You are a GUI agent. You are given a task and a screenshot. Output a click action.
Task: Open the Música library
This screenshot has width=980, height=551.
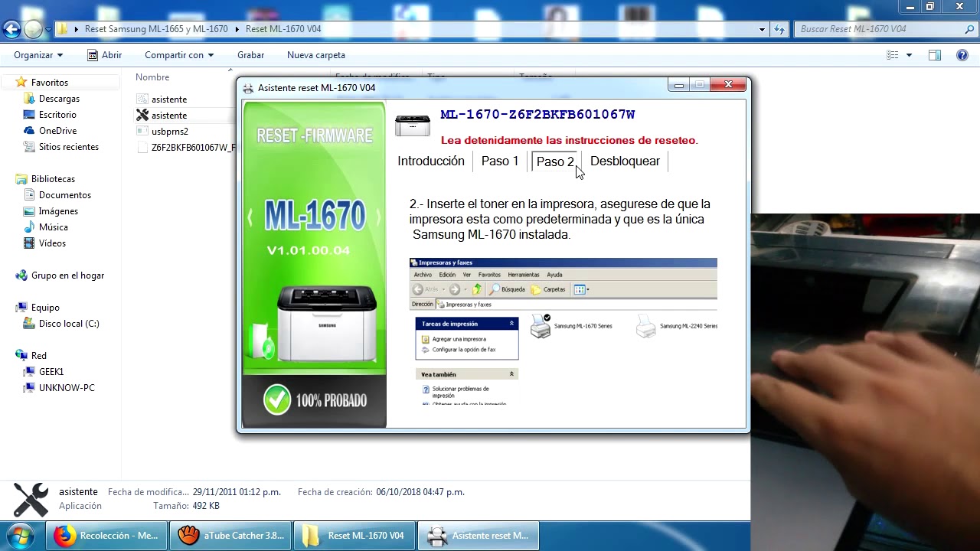click(x=54, y=227)
